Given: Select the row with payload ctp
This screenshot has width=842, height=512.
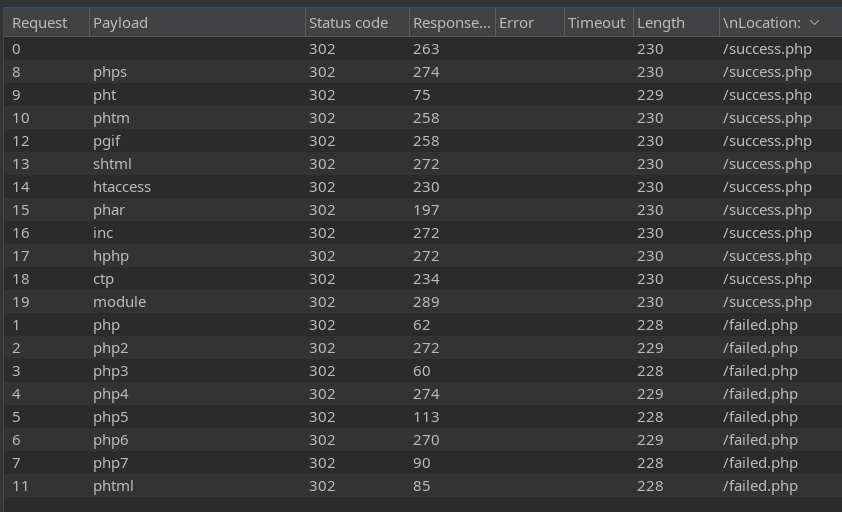Looking at the screenshot, I should point(423,279).
